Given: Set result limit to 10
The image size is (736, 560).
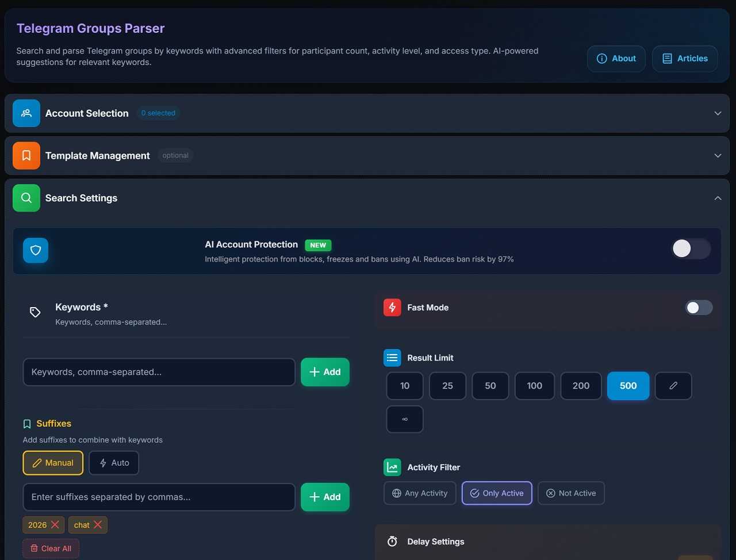Looking at the screenshot, I should tap(405, 386).
